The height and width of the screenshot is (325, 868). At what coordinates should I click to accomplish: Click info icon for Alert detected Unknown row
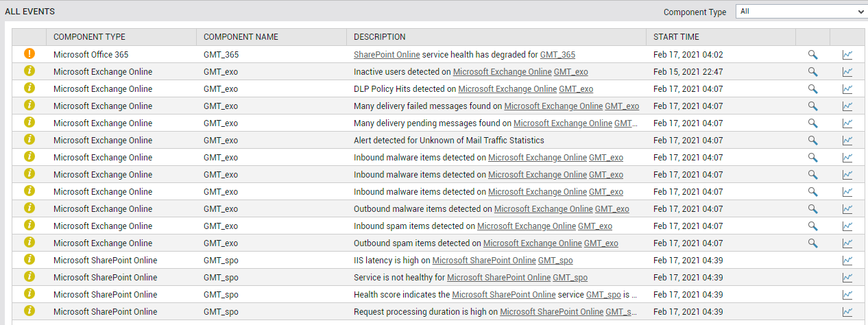click(29, 140)
